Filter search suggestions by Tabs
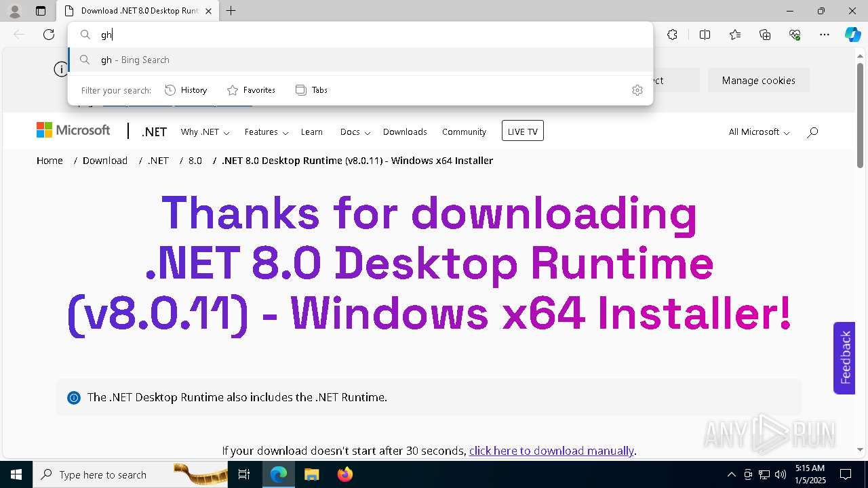 [311, 90]
